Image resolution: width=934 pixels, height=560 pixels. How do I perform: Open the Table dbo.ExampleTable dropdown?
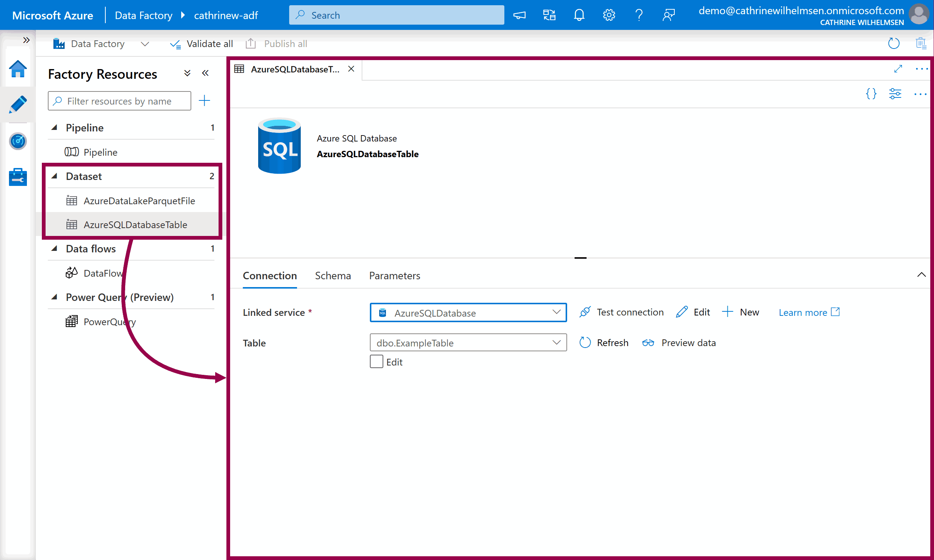pos(468,343)
